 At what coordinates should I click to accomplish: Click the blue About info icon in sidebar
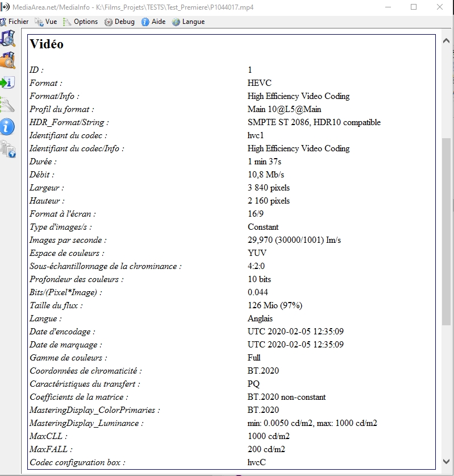pyautogui.click(x=7, y=127)
